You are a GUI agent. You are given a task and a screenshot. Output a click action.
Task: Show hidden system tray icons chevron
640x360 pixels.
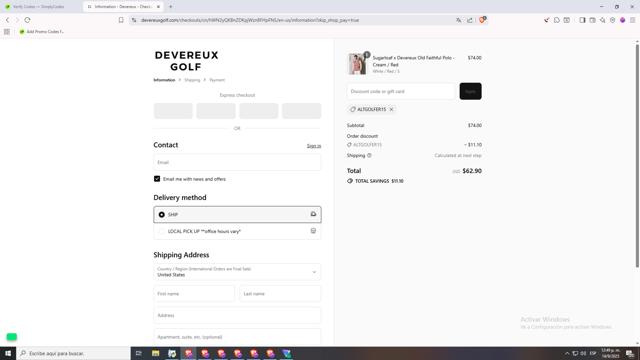point(567,353)
